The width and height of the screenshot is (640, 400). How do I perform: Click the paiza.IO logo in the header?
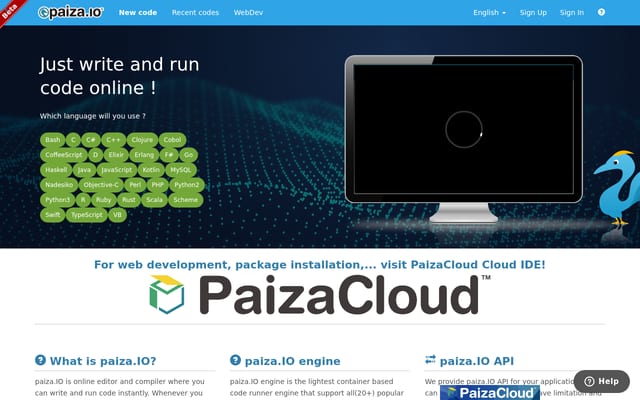71,12
